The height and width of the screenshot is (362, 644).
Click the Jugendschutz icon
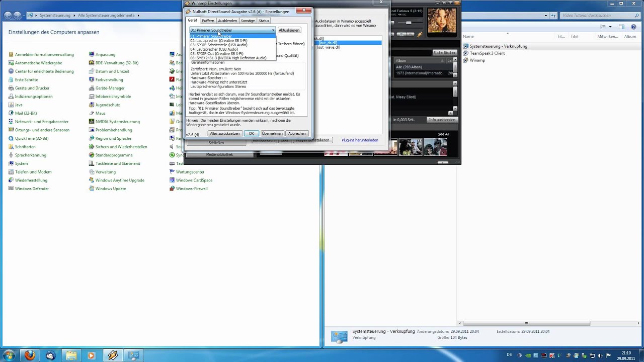[92, 105]
